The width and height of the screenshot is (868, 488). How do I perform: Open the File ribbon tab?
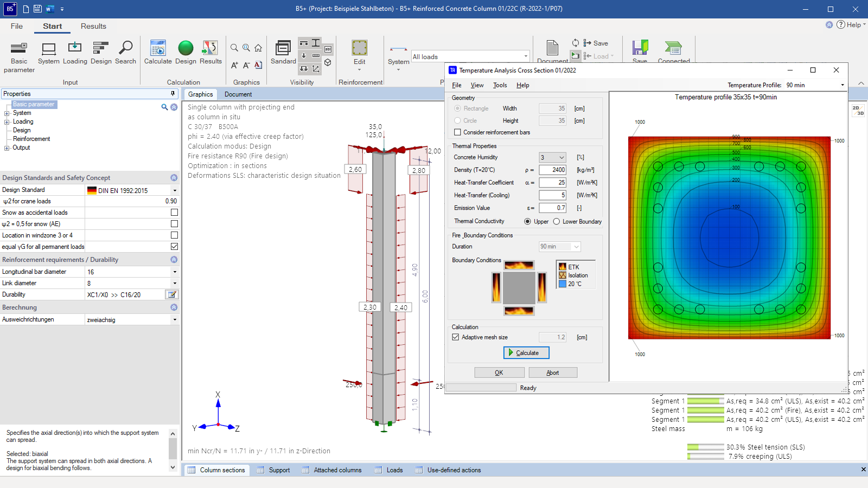(17, 26)
